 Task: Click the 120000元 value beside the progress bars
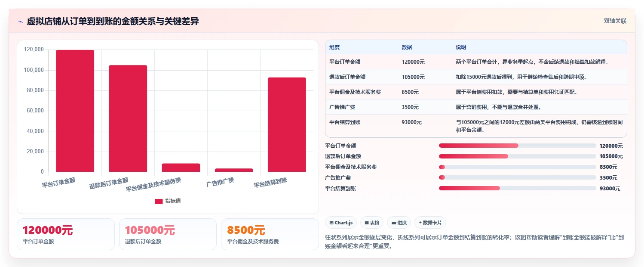(611, 146)
